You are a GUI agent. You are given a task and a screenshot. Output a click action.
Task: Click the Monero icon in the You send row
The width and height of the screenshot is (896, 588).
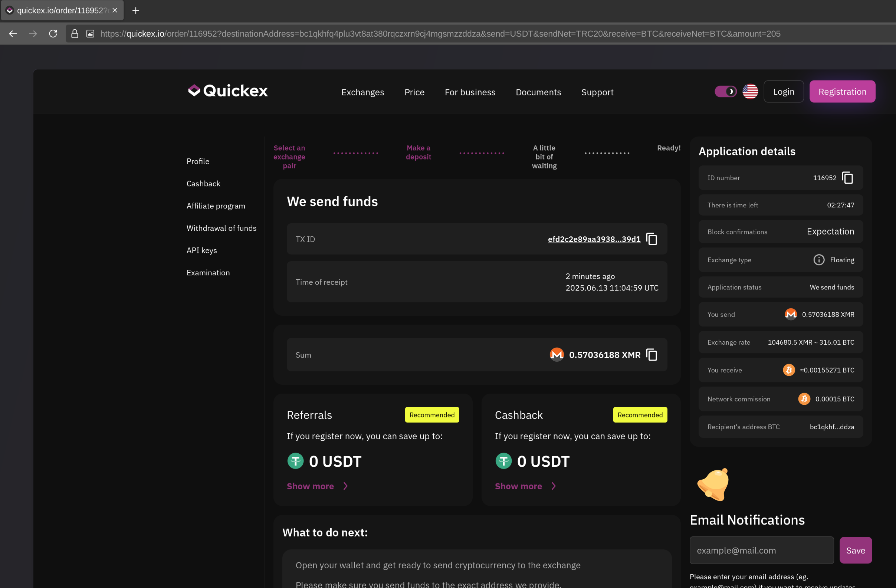point(791,314)
